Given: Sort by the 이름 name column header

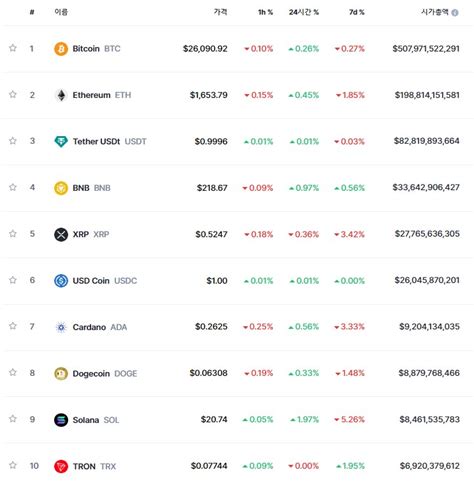Looking at the screenshot, I should click(x=61, y=12).
